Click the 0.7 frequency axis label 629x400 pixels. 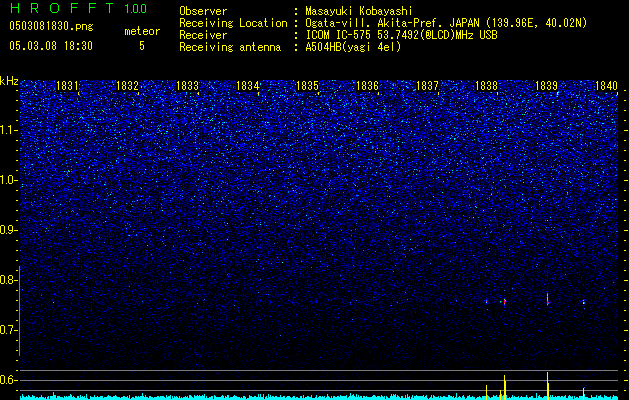click(8, 330)
